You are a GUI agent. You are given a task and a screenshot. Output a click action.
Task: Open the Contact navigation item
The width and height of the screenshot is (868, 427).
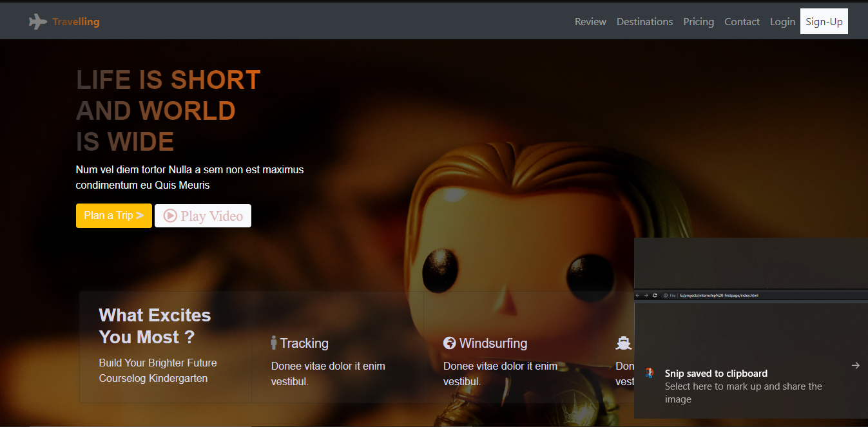click(x=742, y=21)
